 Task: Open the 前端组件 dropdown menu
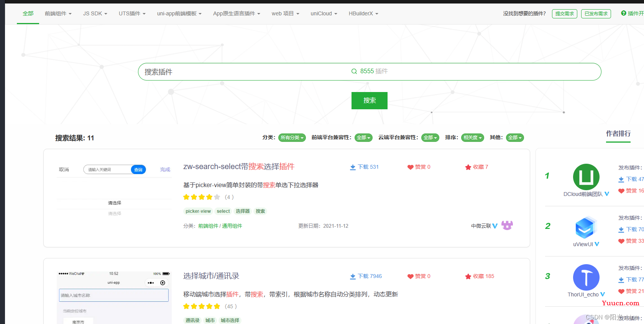[58, 13]
